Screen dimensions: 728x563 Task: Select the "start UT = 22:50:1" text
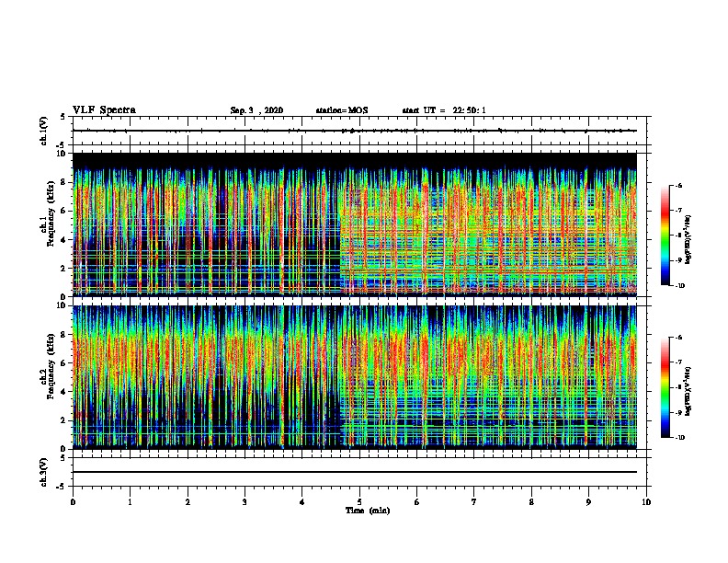[x=444, y=110]
